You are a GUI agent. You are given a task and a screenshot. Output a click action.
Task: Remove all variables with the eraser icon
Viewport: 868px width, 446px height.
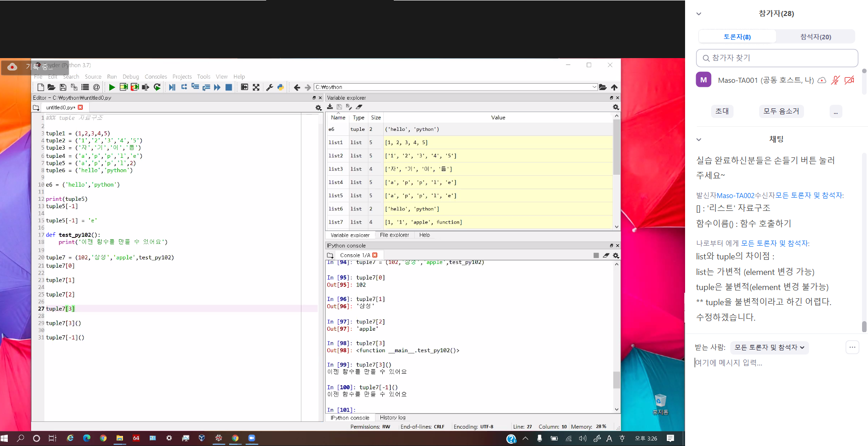pos(359,107)
